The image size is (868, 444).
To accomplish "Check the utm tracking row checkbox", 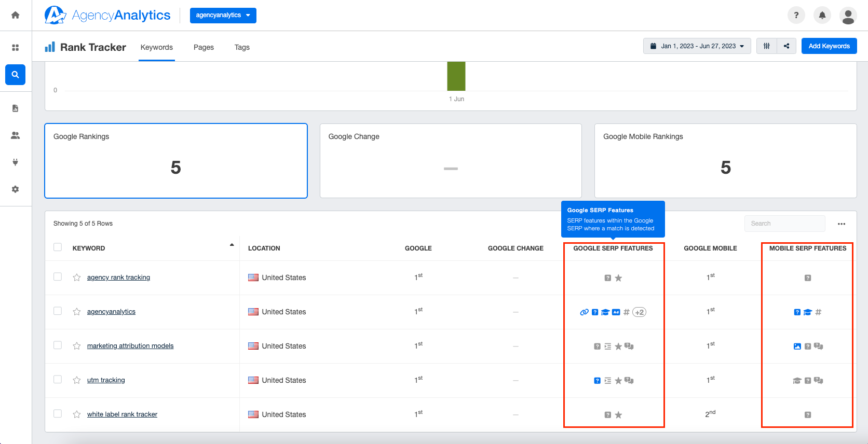I will click(x=58, y=380).
